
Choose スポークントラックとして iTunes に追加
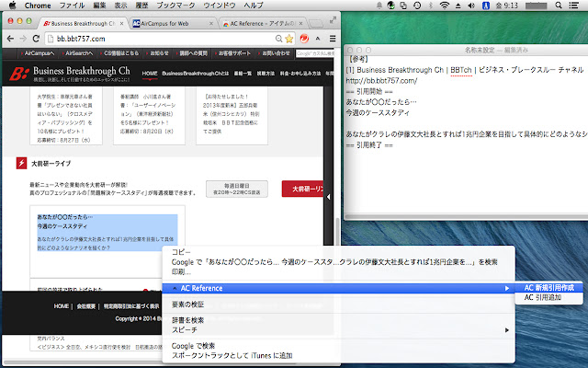coord(338,356)
